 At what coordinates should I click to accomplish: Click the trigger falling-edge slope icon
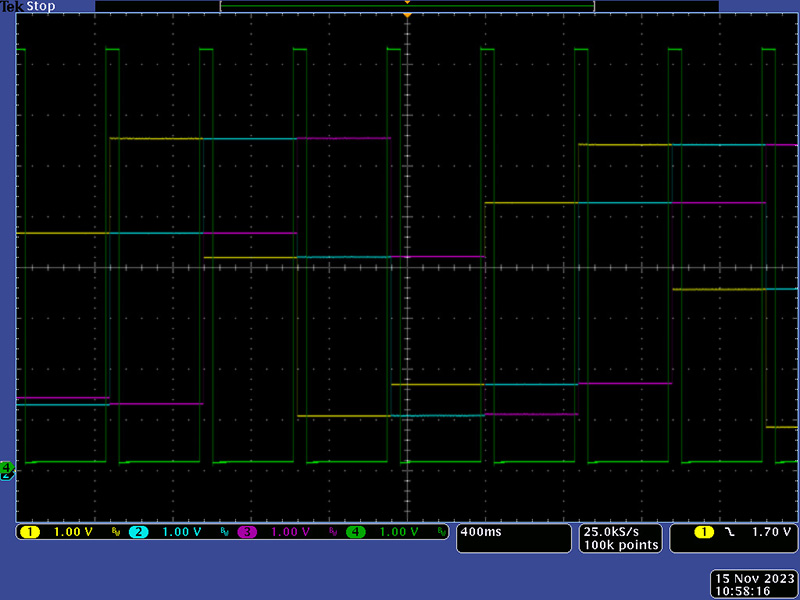pos(730,532)
